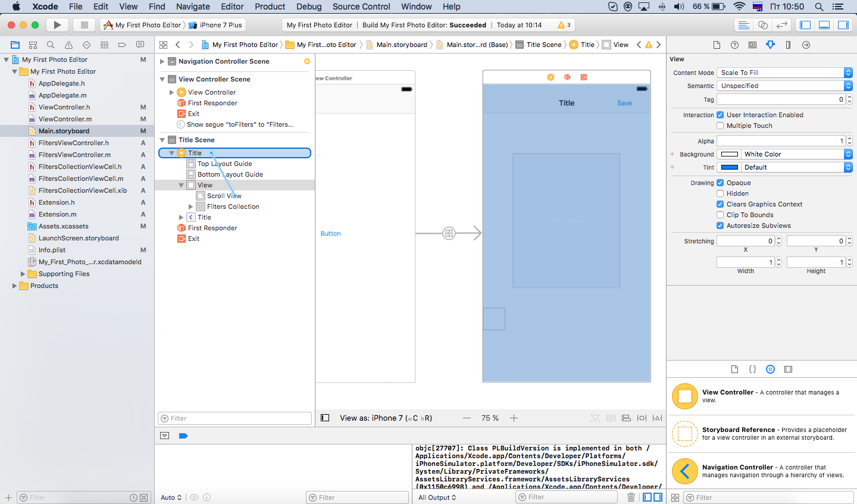Open the Editor menu
Image resolution: width=857 pixels, height=504 pixels.
tap(232, 7)
